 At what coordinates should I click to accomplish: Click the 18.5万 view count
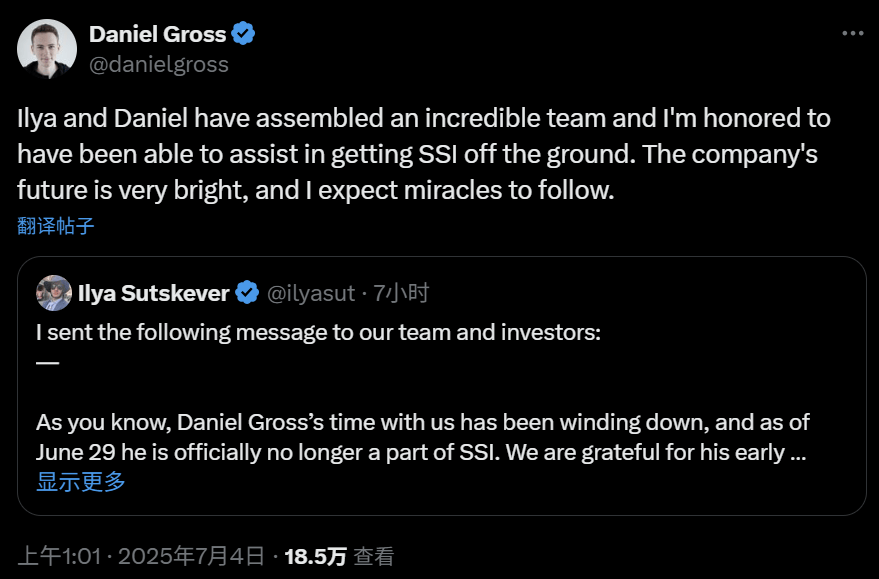point(316,556)
